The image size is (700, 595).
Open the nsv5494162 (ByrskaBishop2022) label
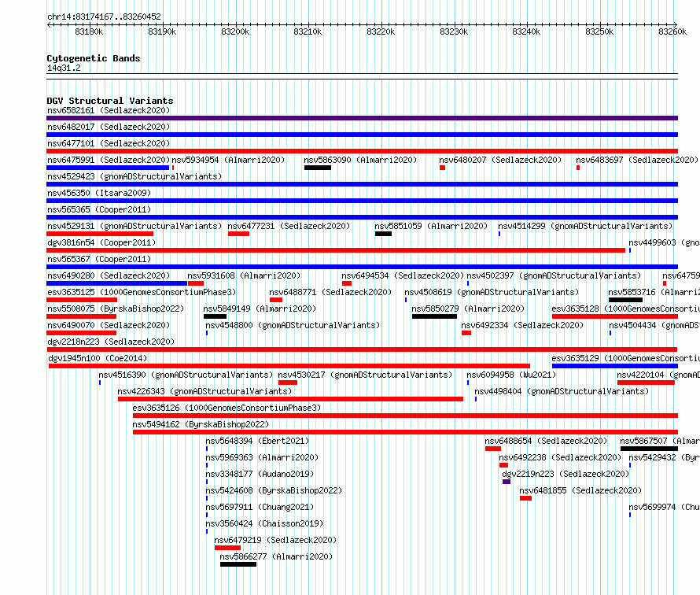coord(201,424)
